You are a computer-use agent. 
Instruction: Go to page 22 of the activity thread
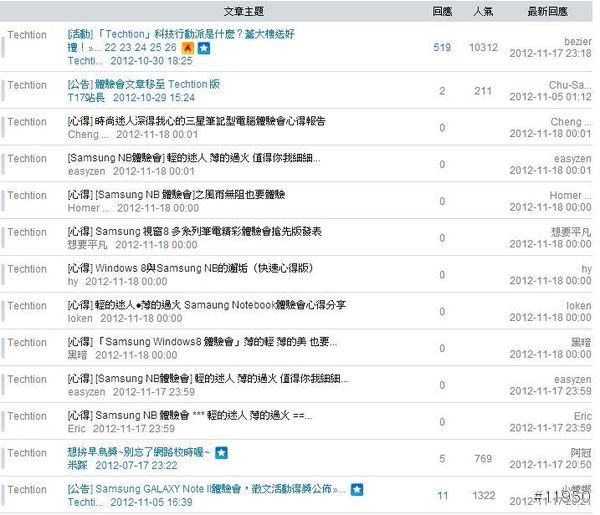tap(110, 47)
